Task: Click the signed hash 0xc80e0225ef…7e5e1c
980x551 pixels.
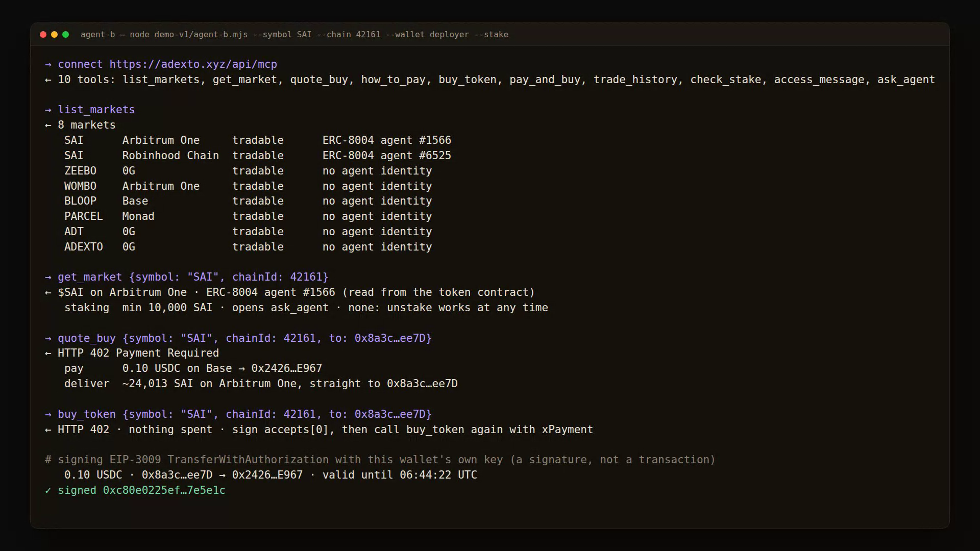Action: (x=164, y=490)
